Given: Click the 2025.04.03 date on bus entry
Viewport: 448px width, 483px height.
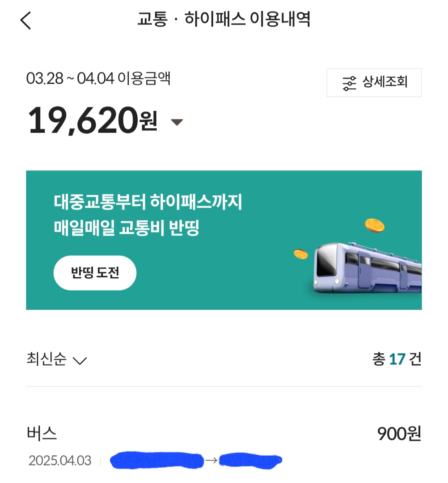Looking at the screenshot, I should (x=60, y=461).
